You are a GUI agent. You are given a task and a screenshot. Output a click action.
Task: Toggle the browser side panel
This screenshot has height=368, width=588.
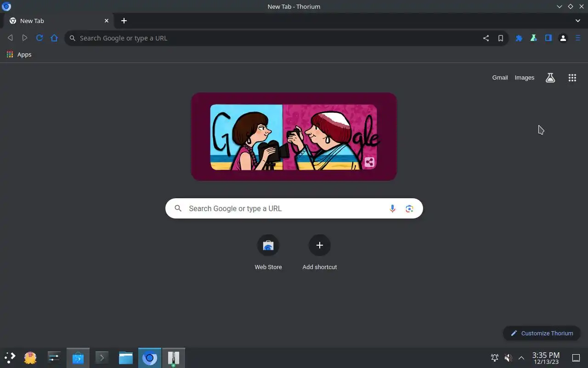[548, 38]
